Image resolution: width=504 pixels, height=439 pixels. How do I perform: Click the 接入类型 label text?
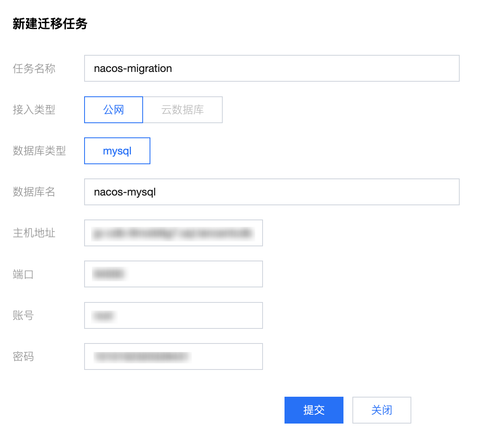(x=34, y=110)
